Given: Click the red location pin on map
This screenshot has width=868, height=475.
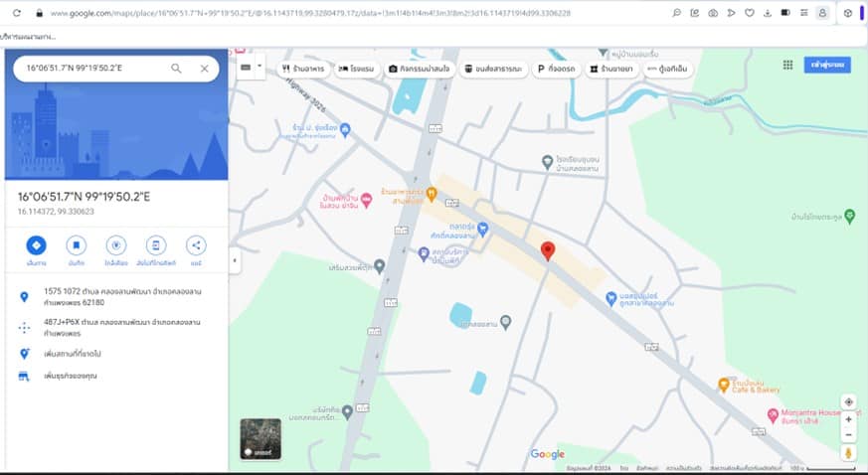Looking at the screenshot, I should [x=547, y=250].
